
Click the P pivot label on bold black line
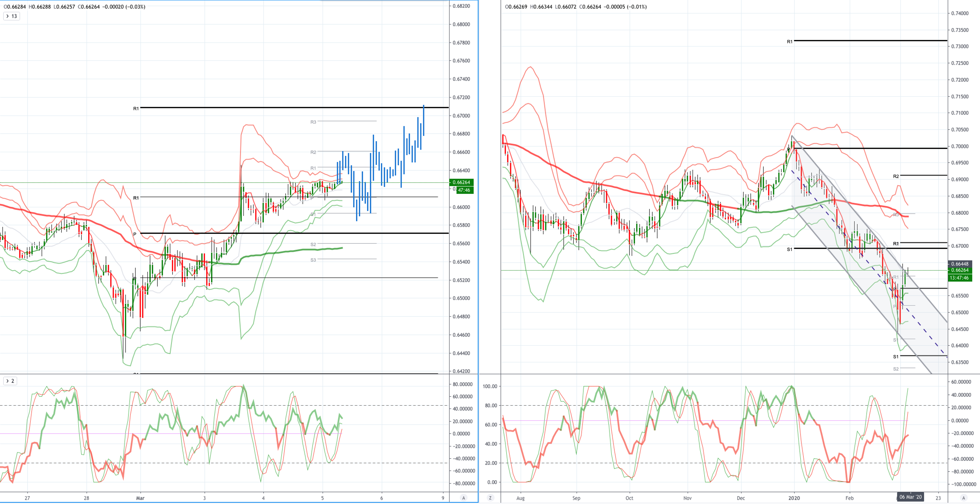[x=135, y=234]
